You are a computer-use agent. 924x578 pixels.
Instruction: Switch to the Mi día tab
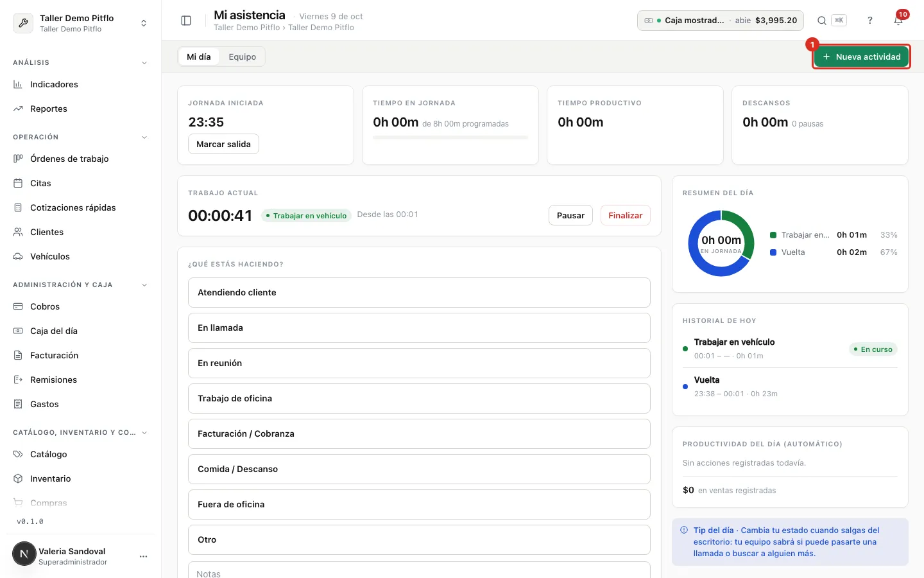pos(199,57)
